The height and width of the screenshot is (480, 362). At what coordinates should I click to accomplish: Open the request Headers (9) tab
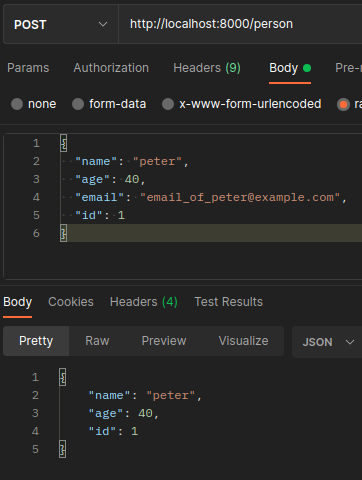207,68
